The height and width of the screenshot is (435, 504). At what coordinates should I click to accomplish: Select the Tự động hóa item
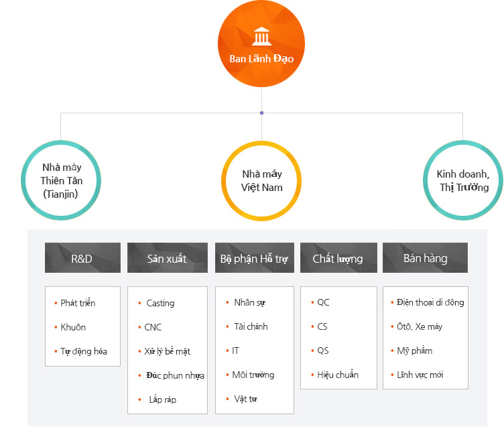pos(83,351)
